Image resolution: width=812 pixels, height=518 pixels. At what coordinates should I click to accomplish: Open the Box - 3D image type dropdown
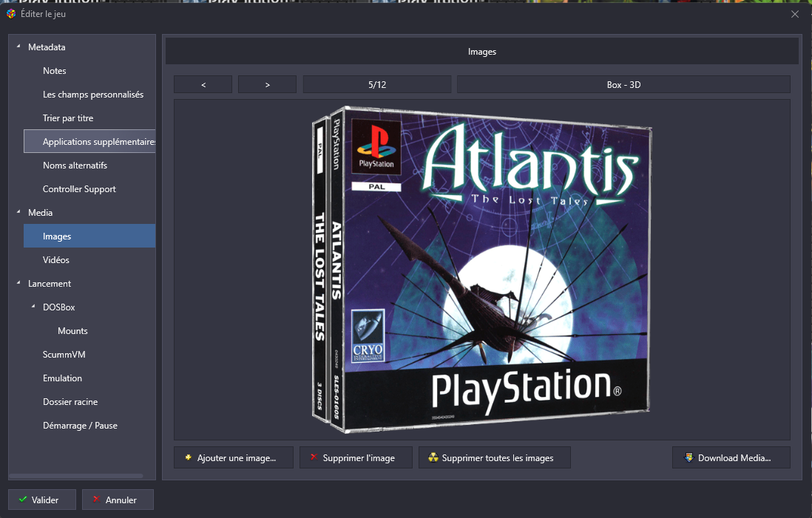tap(623, 84)
